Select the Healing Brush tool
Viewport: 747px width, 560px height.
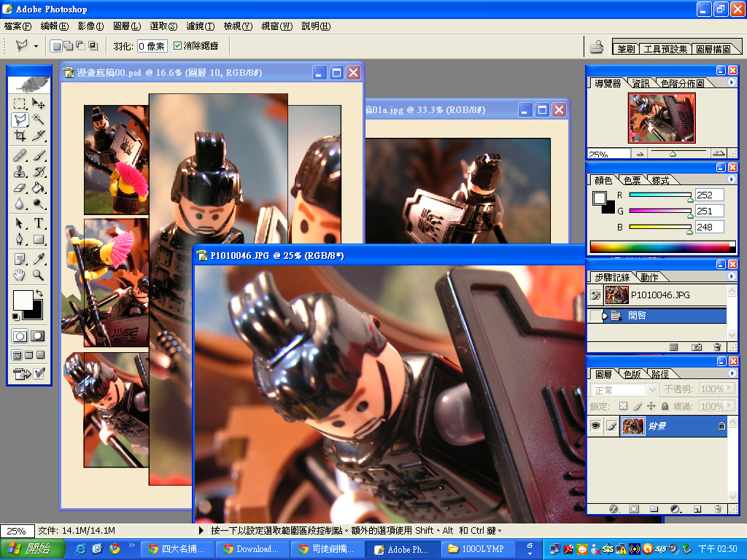[20, 155]
